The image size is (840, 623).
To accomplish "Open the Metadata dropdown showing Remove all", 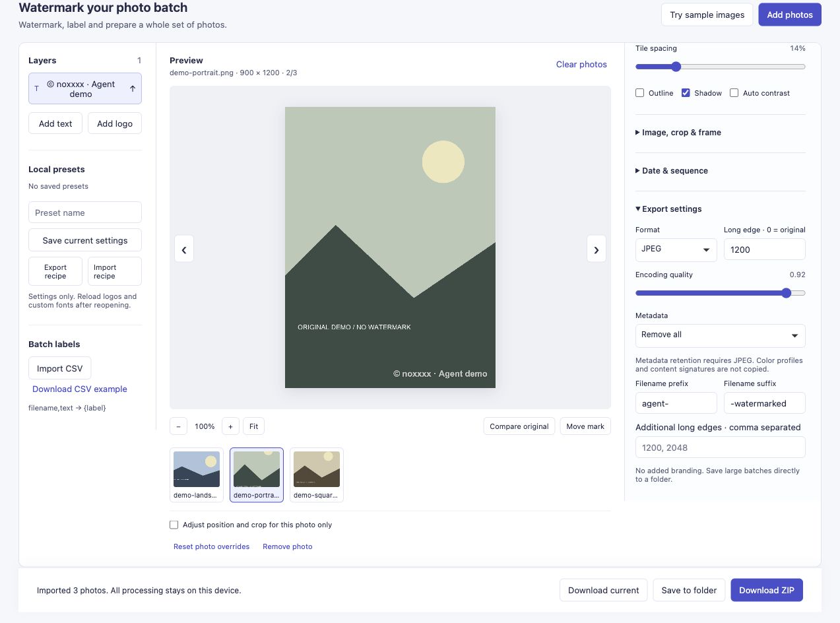I will pyautogui.click(x=721, y=335).
